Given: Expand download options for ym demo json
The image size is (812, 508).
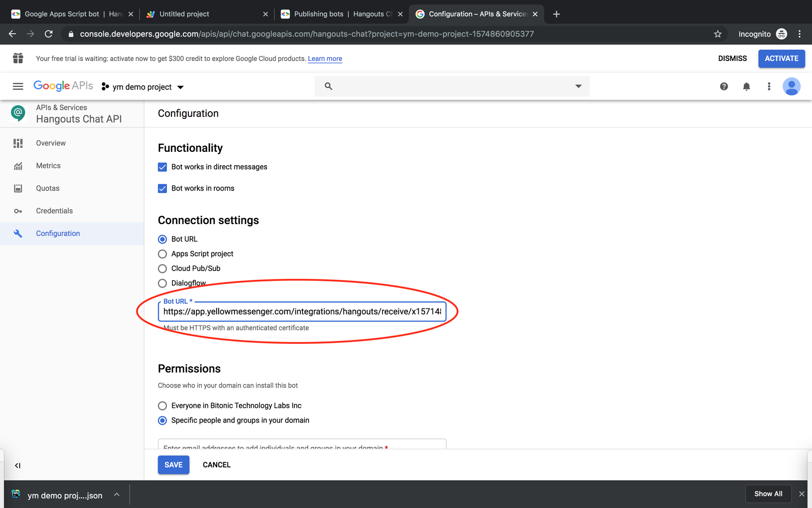Looking at the screenshot, I should [117, 494].
